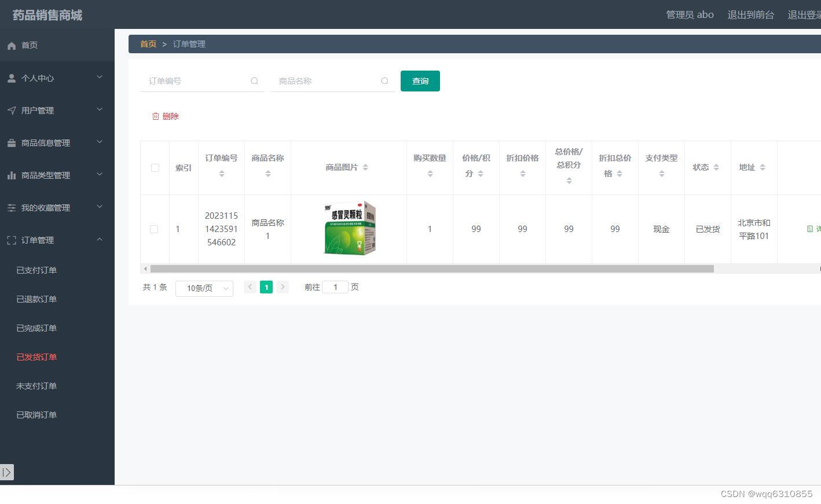
Task: Click 管理员 abo in header
Action: click(690, 15)
